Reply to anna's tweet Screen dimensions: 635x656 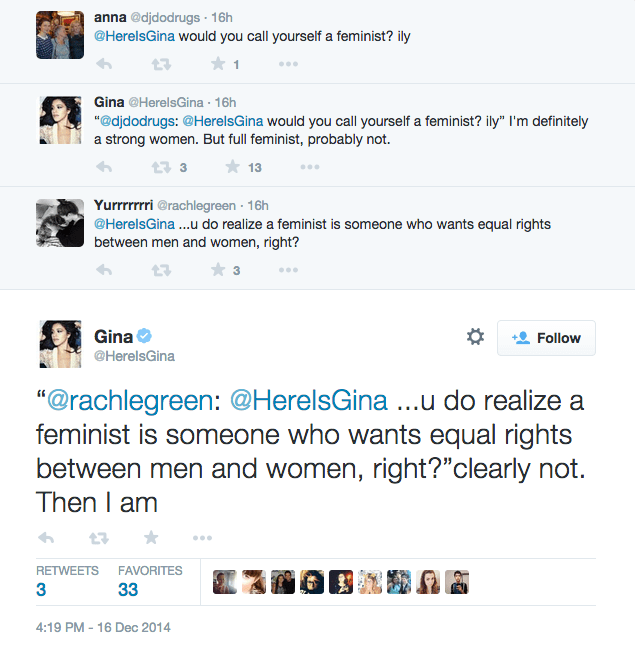[103, 65]
